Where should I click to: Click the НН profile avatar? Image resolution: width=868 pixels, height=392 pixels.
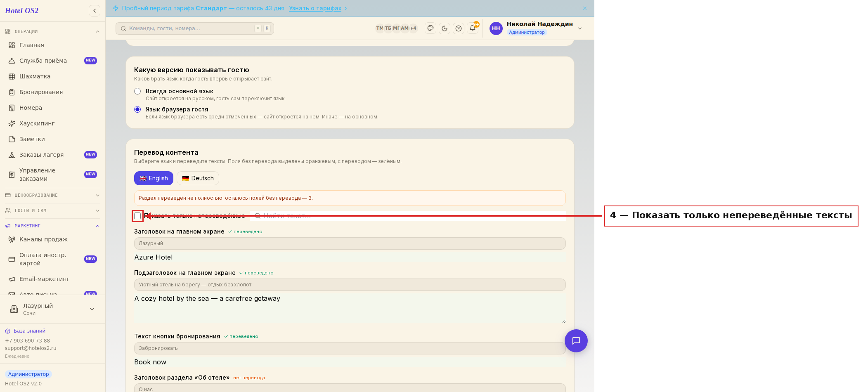(x=496, y=28)
